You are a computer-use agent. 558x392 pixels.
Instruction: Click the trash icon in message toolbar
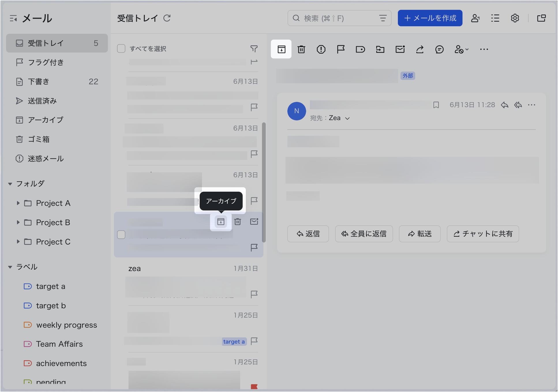pyautogui.click(x=301, y=49)
